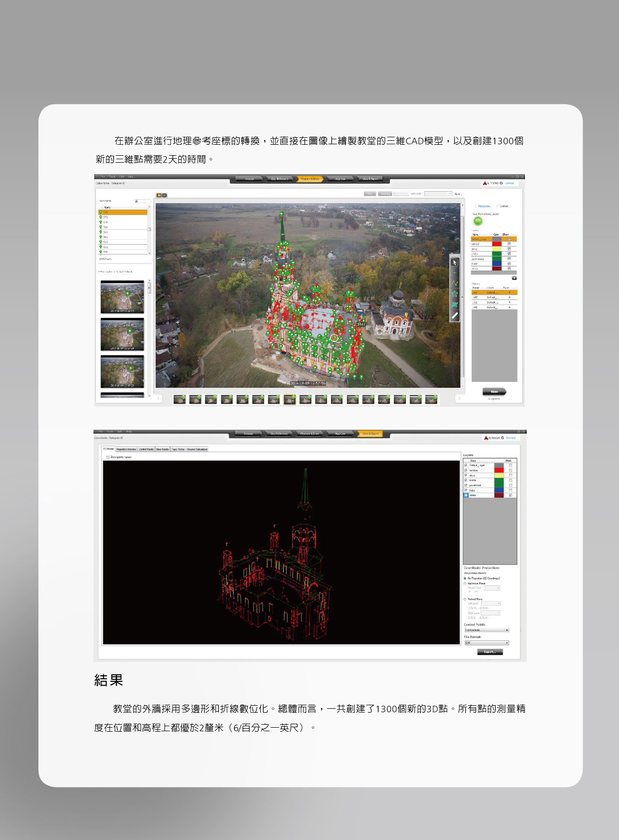Image resolution: width=619 pixels, height=840 pixels.
Task: Select the surface drawing tool
Action: click(x=455, y=304)
